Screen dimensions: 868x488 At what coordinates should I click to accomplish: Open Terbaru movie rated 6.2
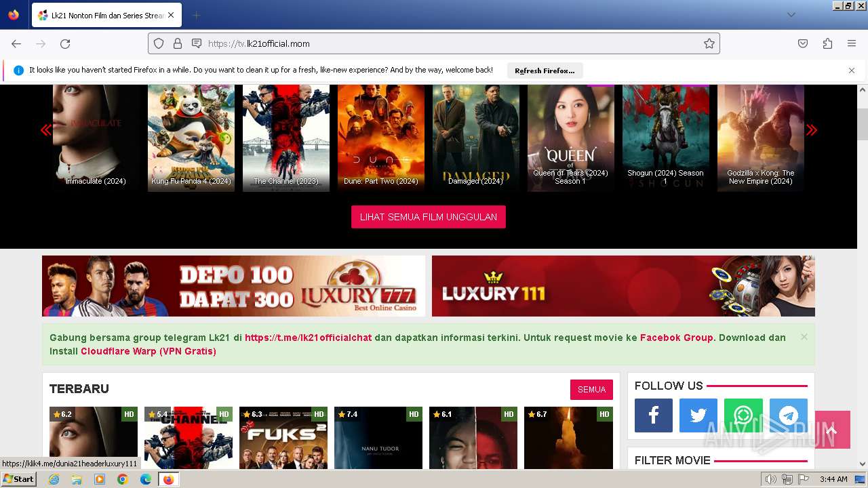(x=94, y=438)
